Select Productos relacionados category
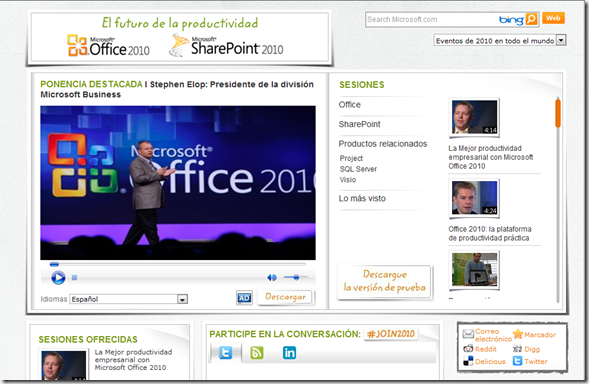The width and height of the screenshot is (589, 384). click(x=383, y=144)
